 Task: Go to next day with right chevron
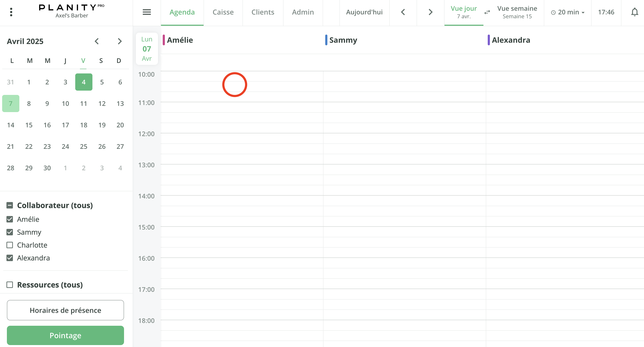tap(430, 12)
